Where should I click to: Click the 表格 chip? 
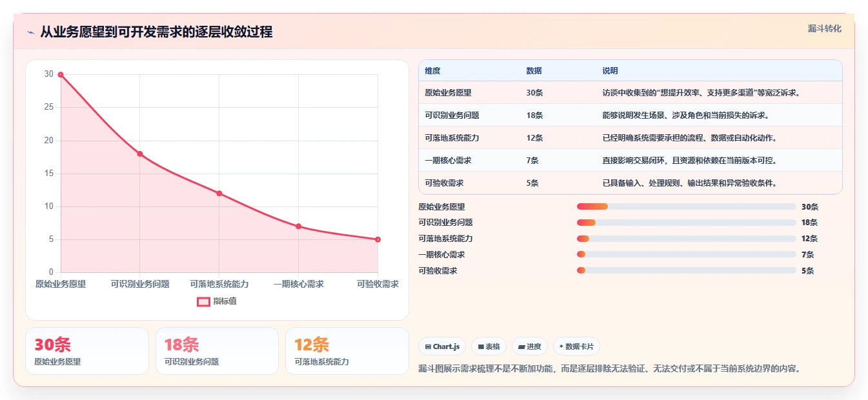coord(489,346)
